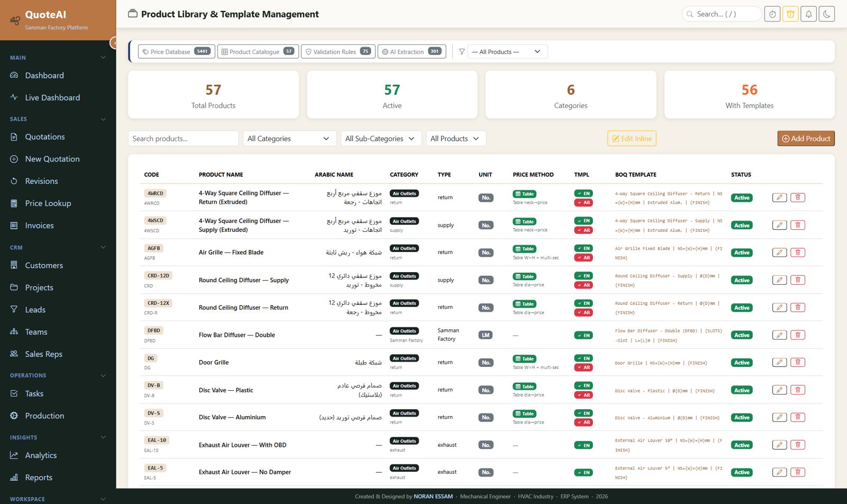Click the filter funnel icon
Viewport: 847px width, 504px height.
462,51
